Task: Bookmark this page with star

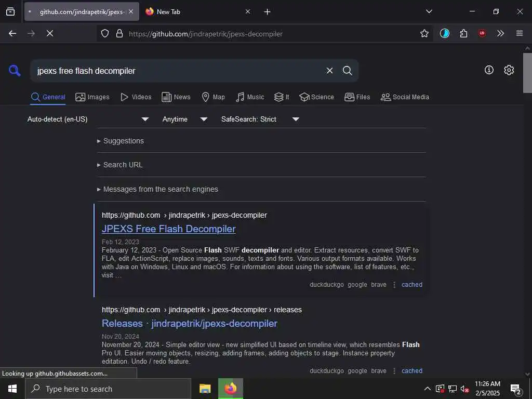Action: pos(424,33)
